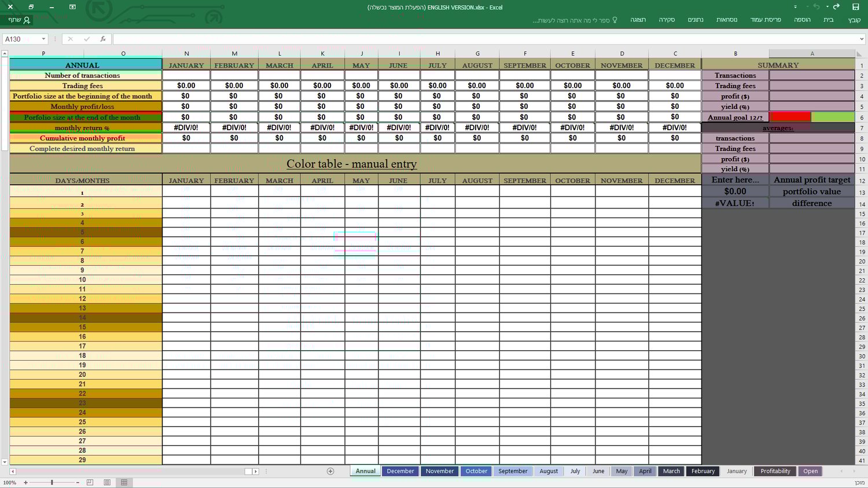
Task: Switch to Page Break Preview view
Action: 90,482
